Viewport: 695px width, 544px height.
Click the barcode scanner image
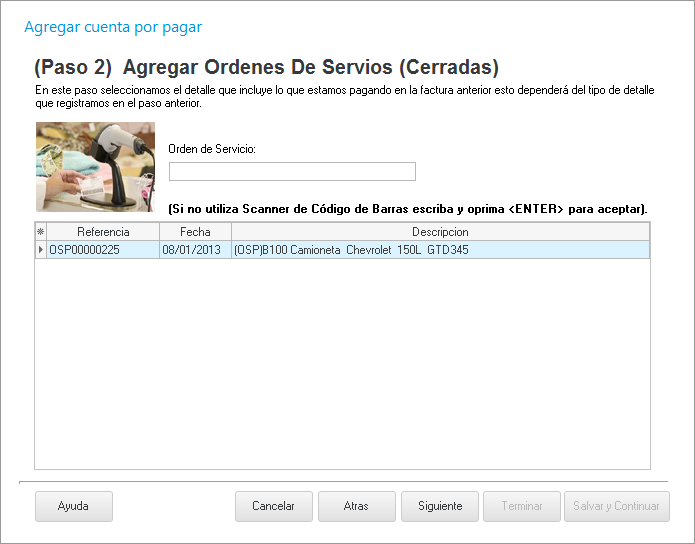(x=95, y=167)
